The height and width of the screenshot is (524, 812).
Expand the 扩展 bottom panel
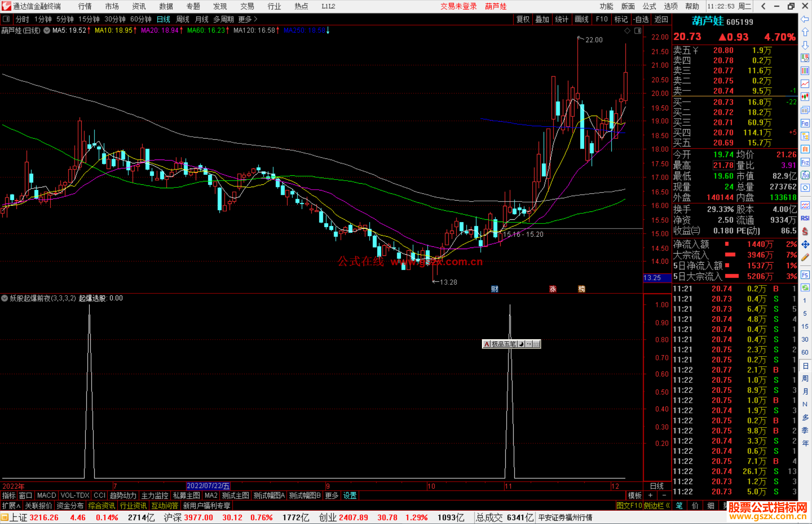[x=11, y=506]
